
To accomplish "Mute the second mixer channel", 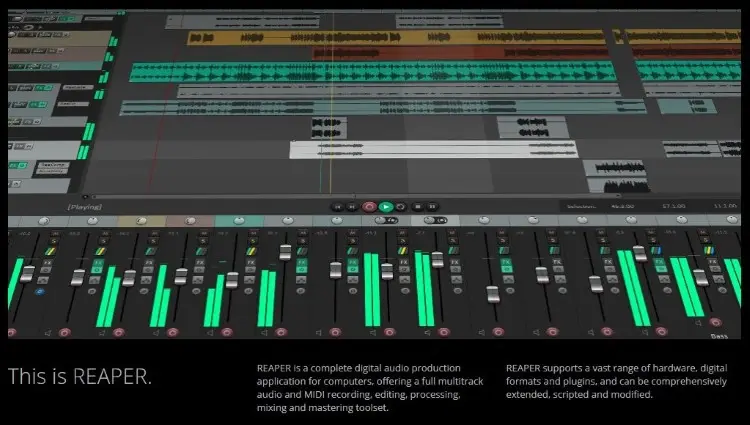I will pyautogui.click(x=105, y=233).
